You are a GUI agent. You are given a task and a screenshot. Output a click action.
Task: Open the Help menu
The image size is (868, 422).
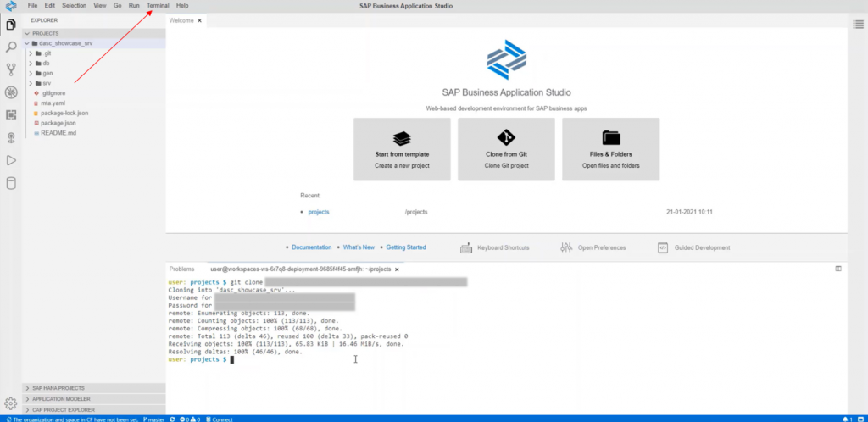pos(182,6)
